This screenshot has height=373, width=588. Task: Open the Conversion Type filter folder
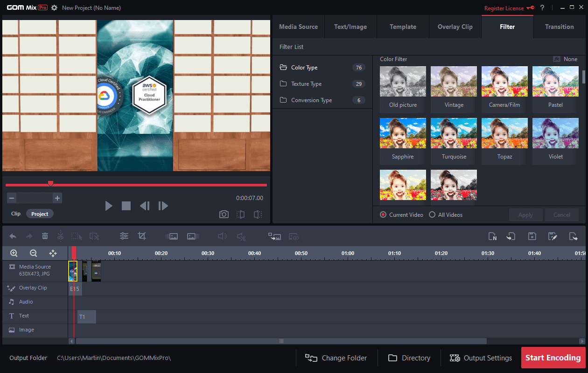322,100
